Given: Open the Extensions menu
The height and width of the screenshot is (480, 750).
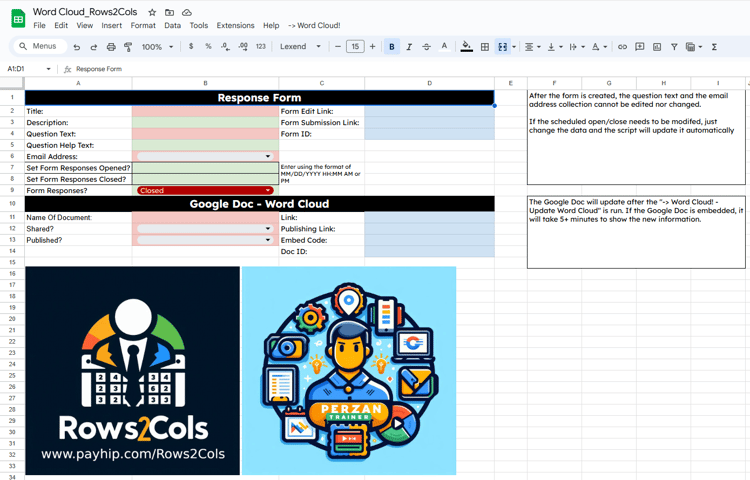Looking at the screenshot, I should pyautogui.click(x=235, y=25).
